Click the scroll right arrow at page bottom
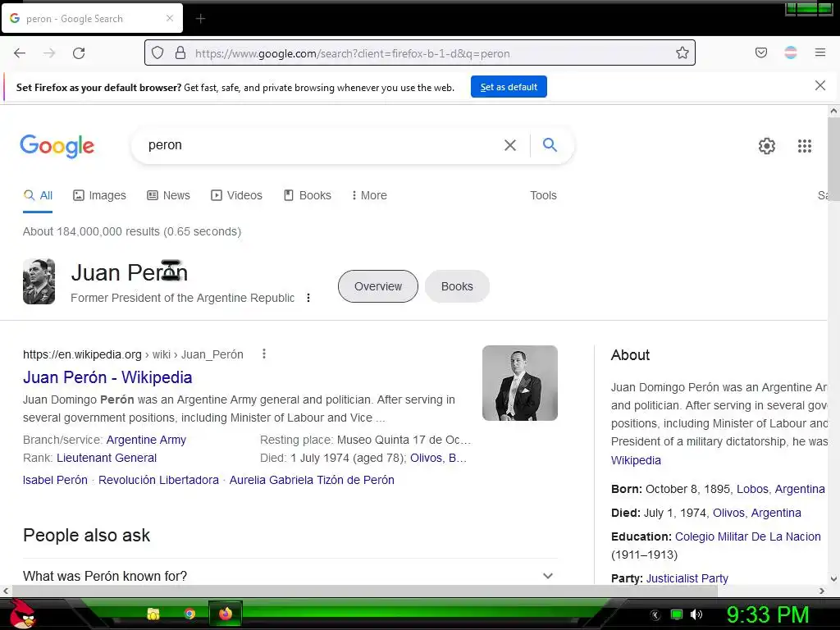840x630 pixels. [x=822, y=591]
